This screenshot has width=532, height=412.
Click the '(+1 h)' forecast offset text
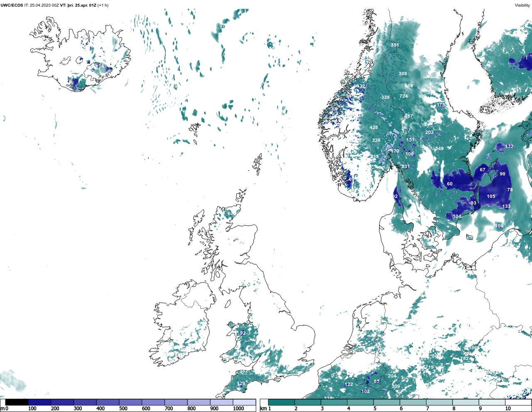[103, 5]
